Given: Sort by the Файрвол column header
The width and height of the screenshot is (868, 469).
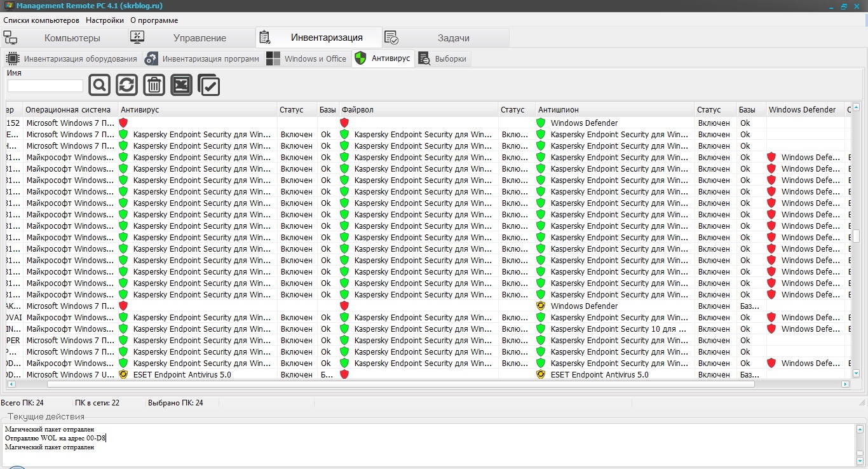Looking at the screenshot, I should pyautogui.click(x=418, y=110).
